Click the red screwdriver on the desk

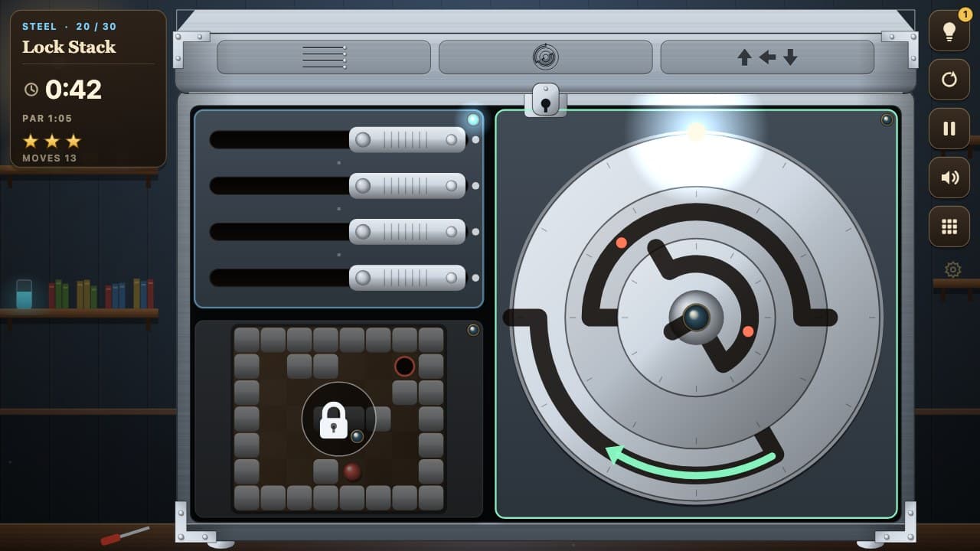125,535
